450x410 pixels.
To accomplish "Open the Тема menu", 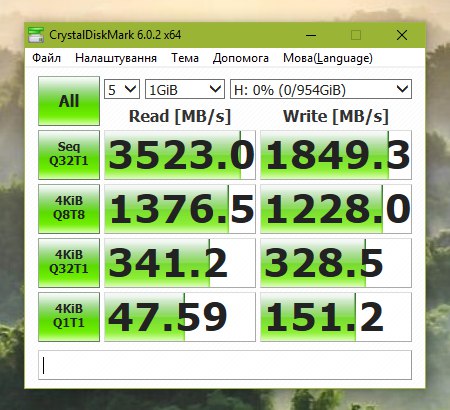I will 185,58.
